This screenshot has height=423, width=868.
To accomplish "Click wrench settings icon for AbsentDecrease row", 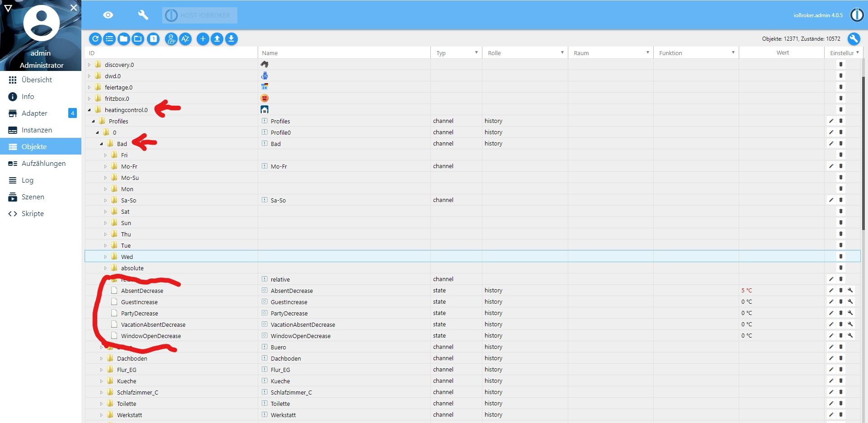I will click(850, 290).
